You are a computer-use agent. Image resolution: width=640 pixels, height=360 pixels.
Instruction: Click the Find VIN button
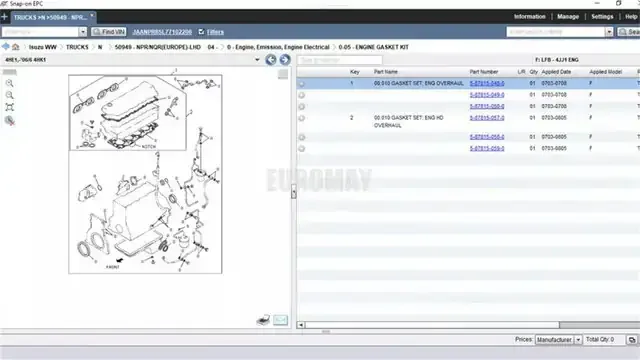point(109,32)
